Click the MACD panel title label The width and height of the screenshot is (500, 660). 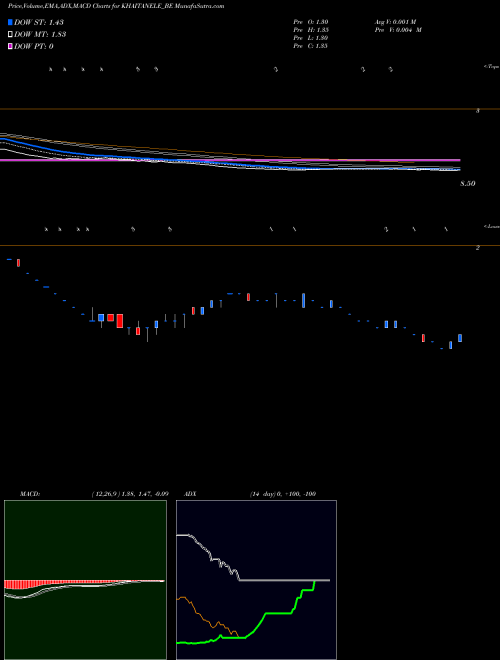29,494
